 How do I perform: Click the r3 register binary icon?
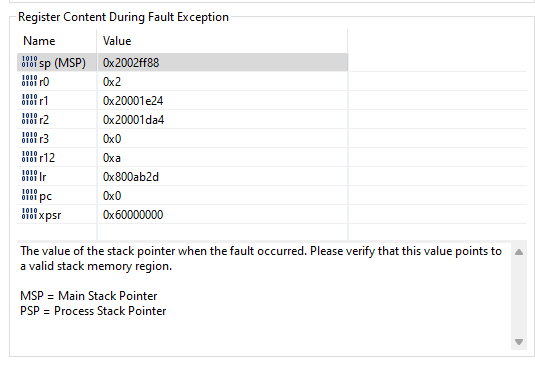[29, 138]
